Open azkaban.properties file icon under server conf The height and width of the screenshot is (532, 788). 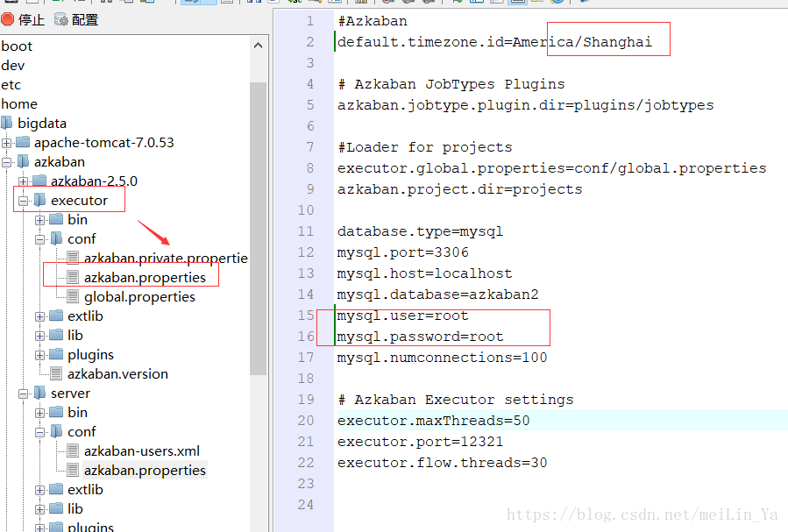point(73,470)
